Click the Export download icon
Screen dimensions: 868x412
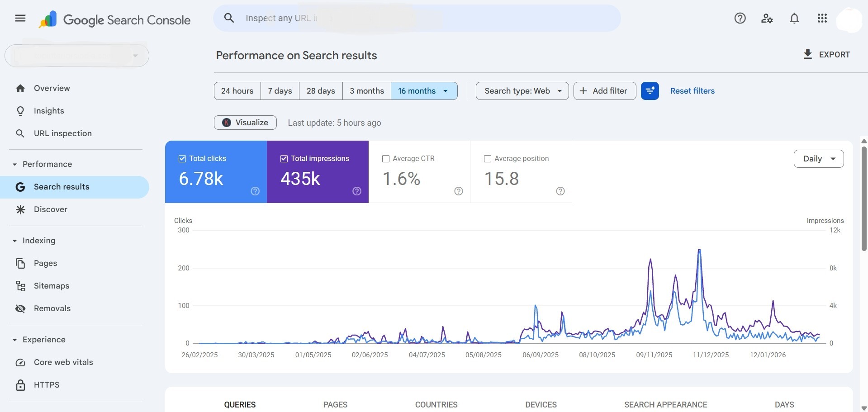[808, 54]
